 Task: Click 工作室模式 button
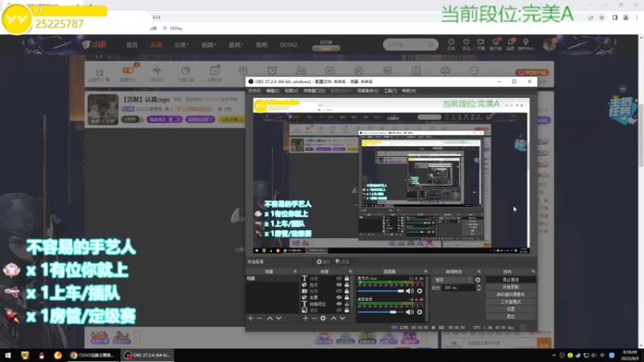[x=510, y=302]
